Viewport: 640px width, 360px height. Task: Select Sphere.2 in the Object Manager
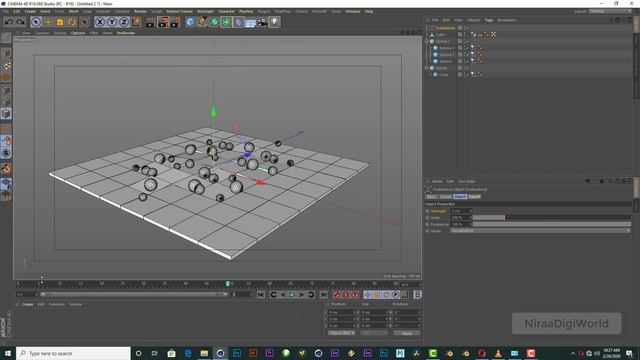click(x=446, y=48)
